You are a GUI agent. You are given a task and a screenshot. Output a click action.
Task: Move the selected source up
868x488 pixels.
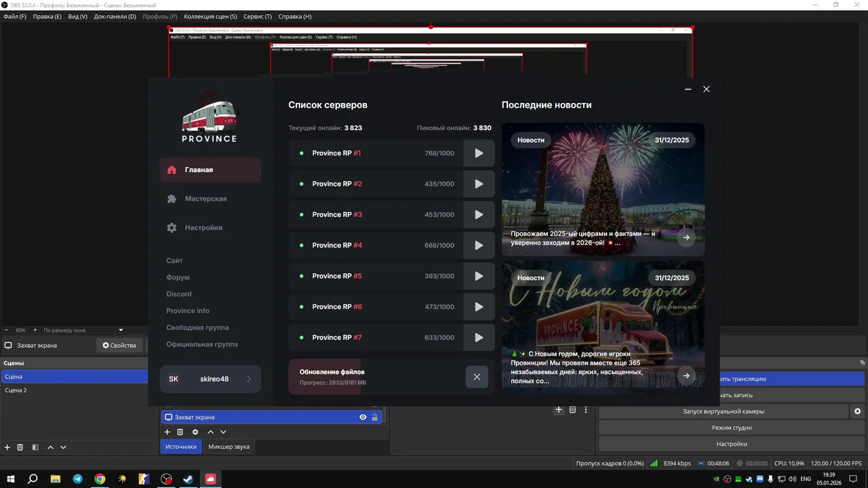(210, 432)
